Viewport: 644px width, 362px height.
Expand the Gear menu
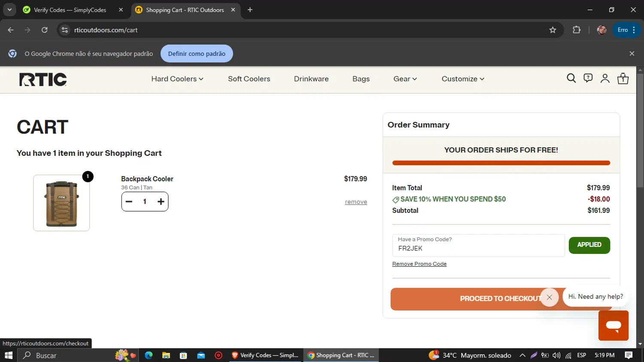[405, 79]
